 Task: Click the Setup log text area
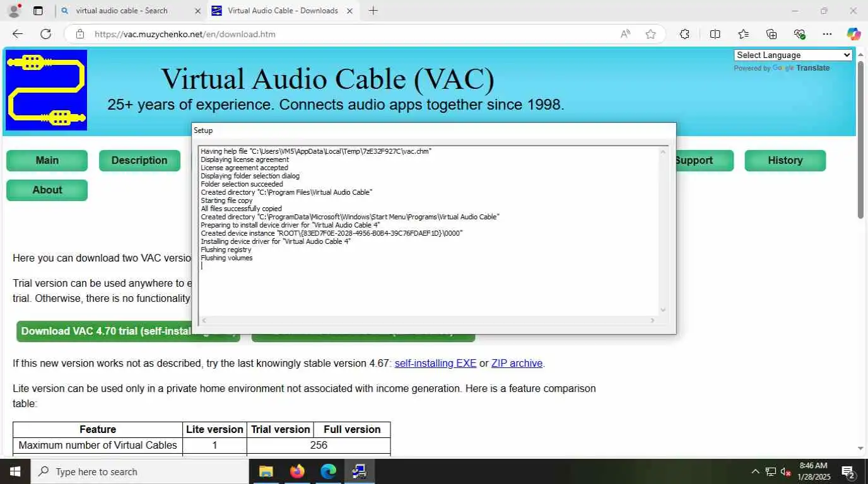pos(429,230)
